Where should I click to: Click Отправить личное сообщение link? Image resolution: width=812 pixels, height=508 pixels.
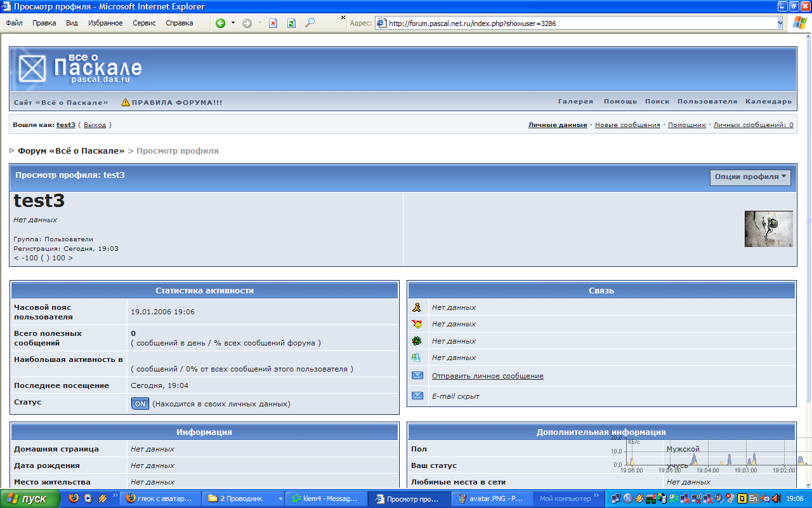[487, 376]
